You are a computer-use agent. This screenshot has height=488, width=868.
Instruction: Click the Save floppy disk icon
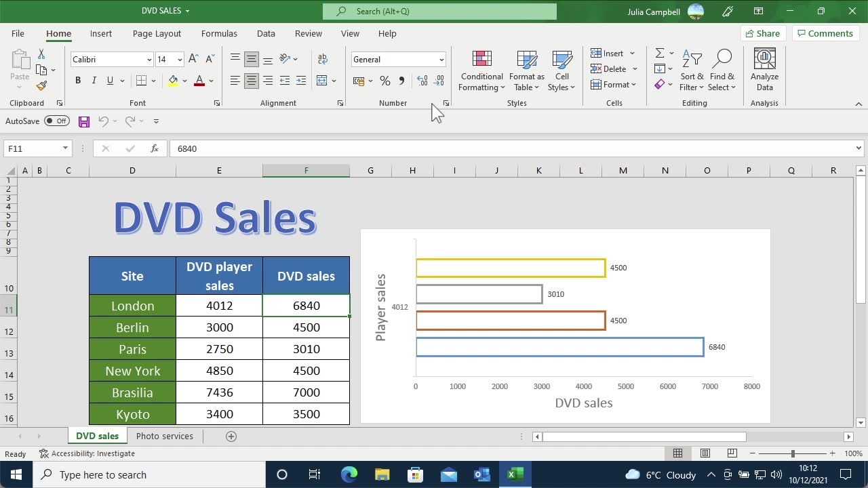pos(84,121)
